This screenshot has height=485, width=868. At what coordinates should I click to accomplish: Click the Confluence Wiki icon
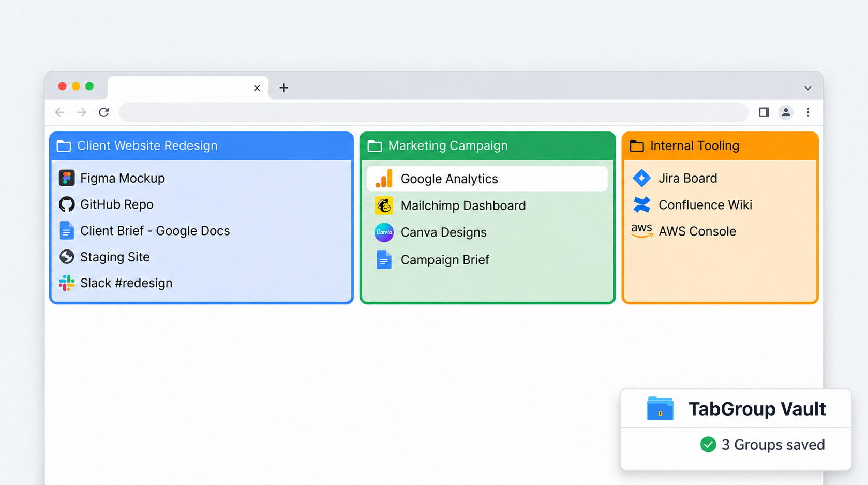[x=642, y=204]
